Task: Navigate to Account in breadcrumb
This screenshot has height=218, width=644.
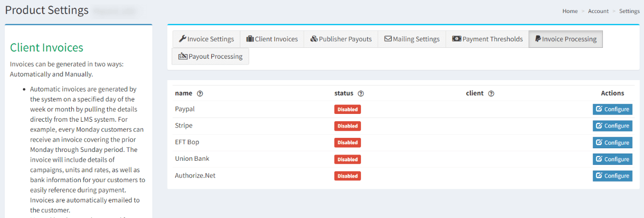Action: 598,11
